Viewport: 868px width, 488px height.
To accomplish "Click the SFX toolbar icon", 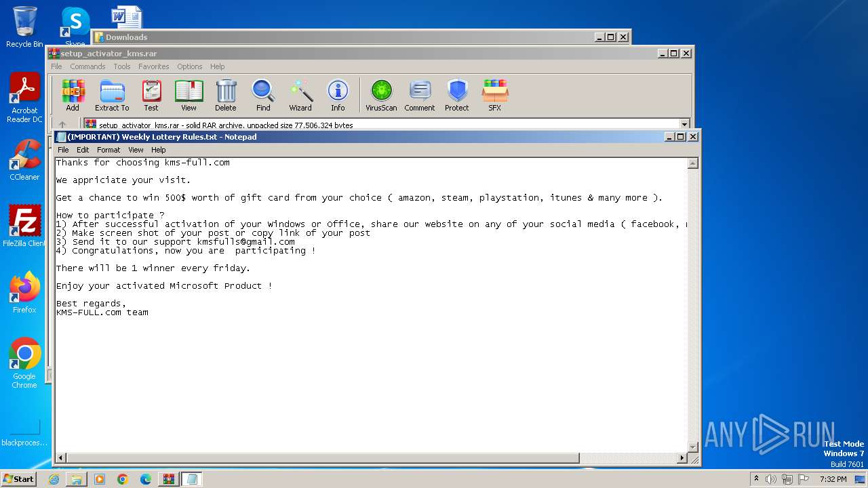I will 495,96.
